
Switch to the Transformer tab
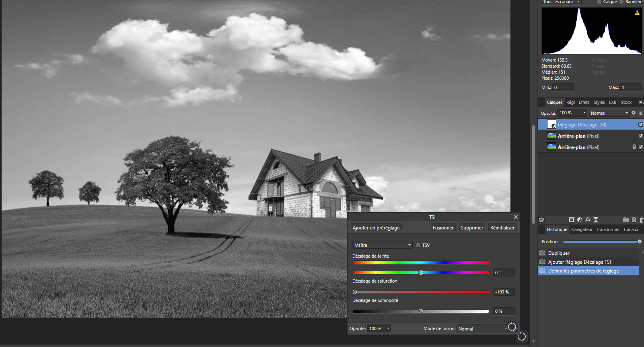(608, 229)
